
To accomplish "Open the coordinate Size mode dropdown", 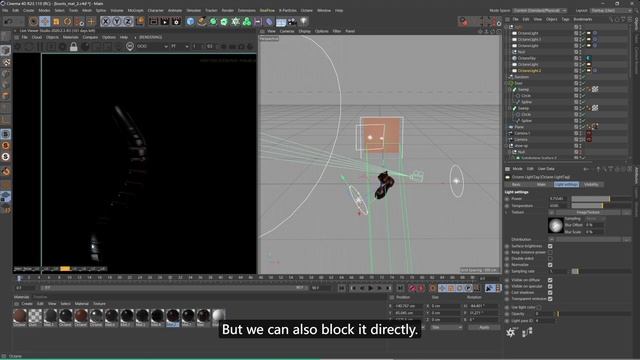I will click(447, 327).
